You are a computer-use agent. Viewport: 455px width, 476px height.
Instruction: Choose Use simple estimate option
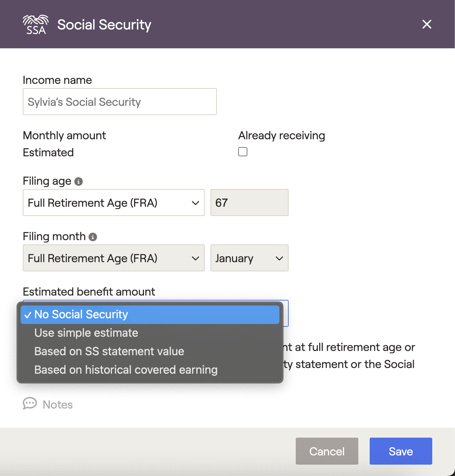tap(150, 333)
